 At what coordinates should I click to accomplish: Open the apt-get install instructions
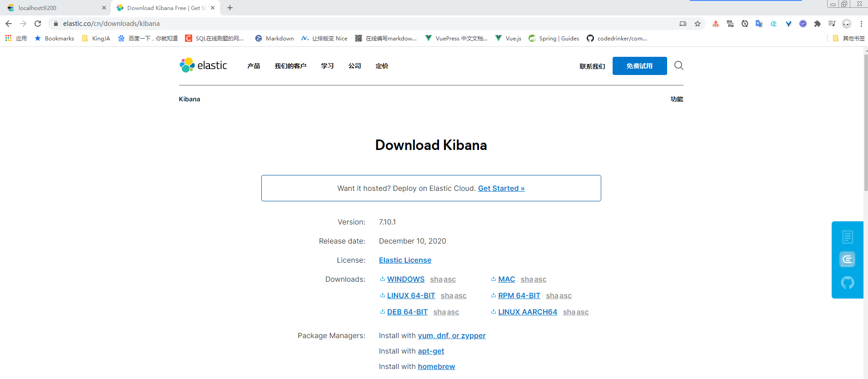click(431, 351)
